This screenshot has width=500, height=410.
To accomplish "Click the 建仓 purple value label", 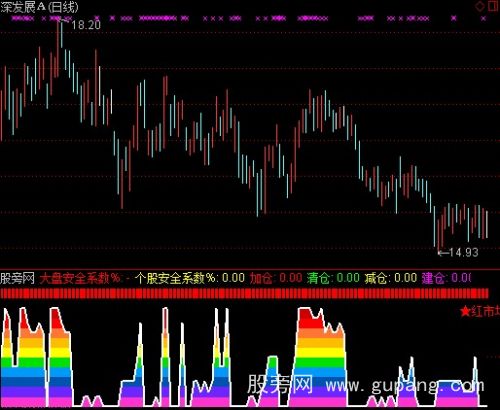I will 447,278.
